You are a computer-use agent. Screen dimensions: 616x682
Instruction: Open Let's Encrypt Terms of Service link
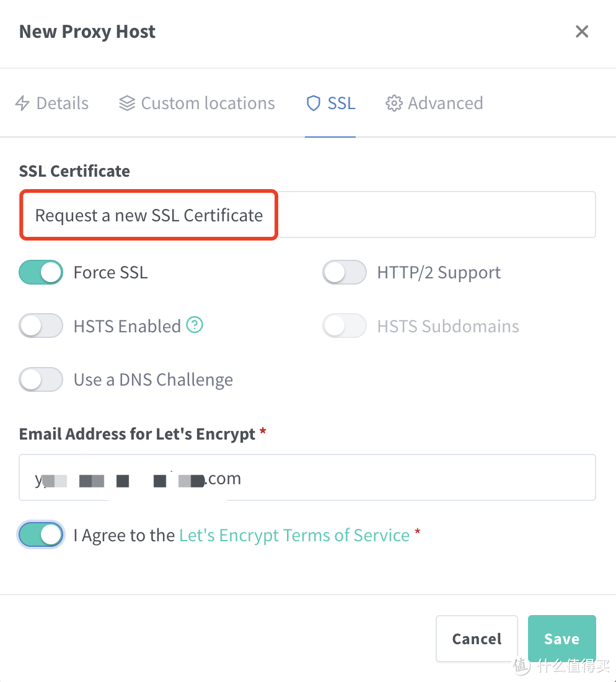point(294,535)
